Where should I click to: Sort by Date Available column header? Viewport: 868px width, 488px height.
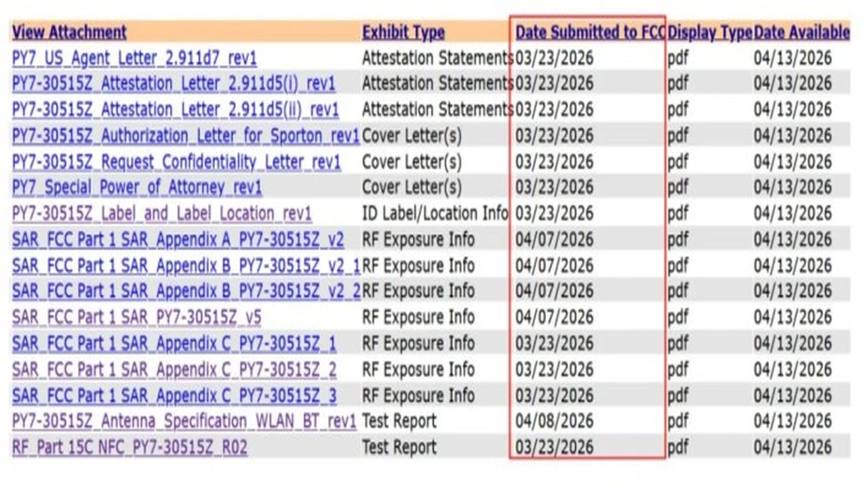tap(802, 32)
